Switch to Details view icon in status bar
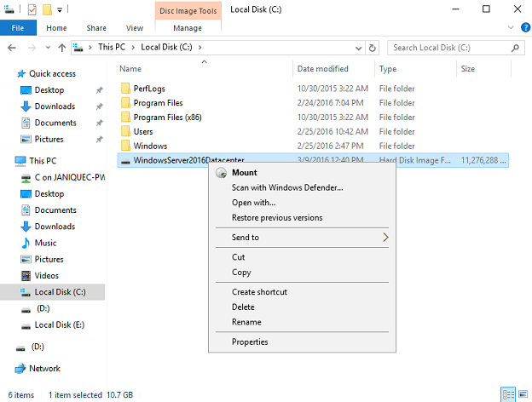 [508, 394]
